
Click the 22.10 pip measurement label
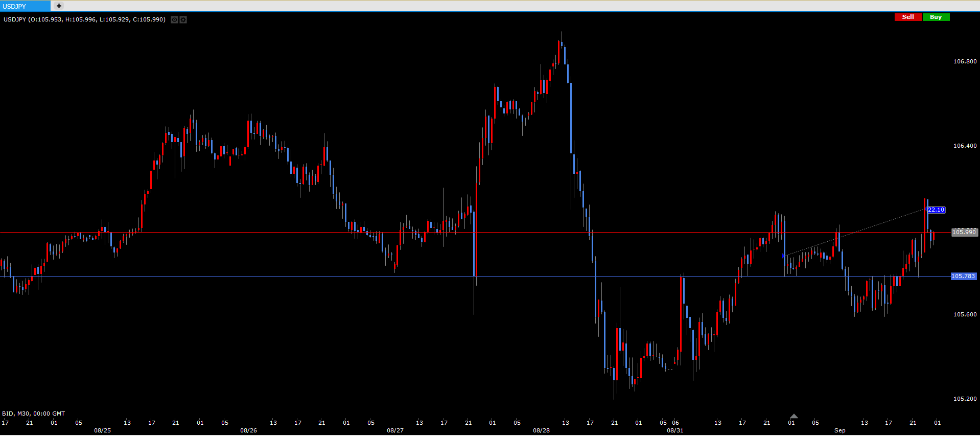[x=936, y=210]
